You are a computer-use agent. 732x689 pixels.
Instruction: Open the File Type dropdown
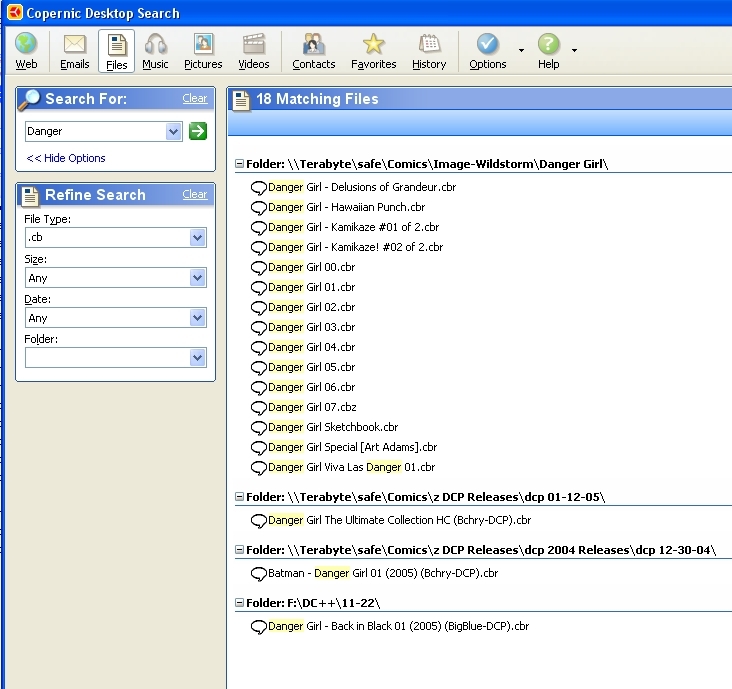[198, 238]
